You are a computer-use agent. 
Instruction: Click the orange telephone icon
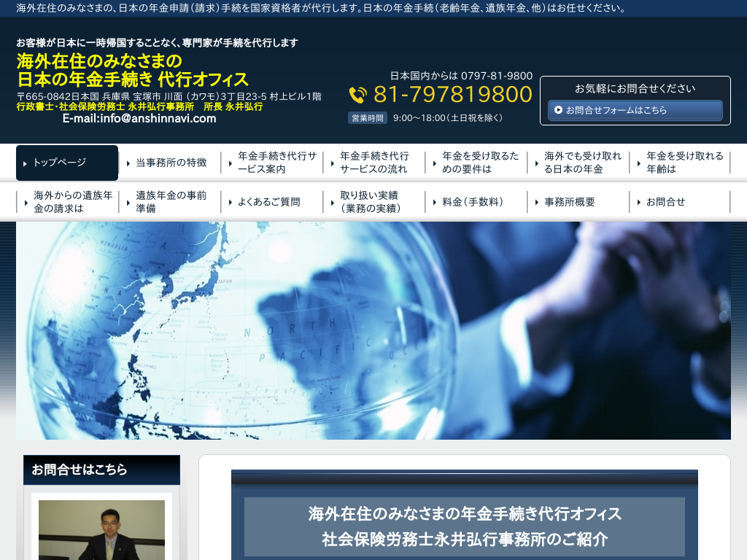(x=357, y=96)
